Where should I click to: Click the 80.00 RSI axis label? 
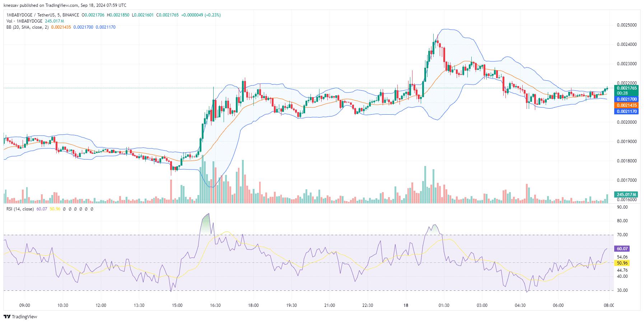point(622,221)
